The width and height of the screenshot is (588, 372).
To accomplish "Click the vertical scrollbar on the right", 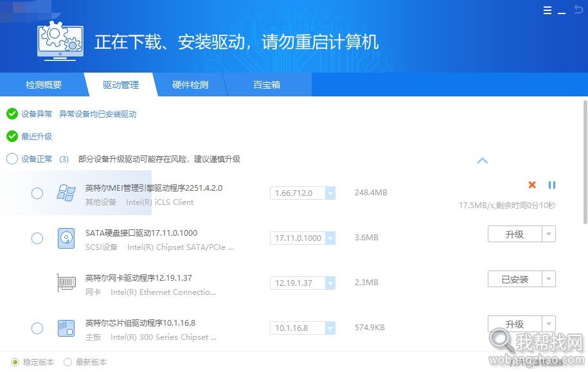I will click(x=585, y=162).
